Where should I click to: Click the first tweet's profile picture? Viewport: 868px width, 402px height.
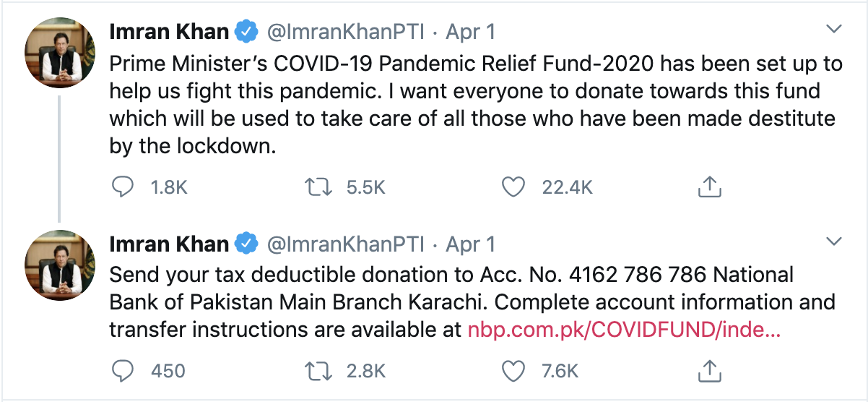[61, 53]
